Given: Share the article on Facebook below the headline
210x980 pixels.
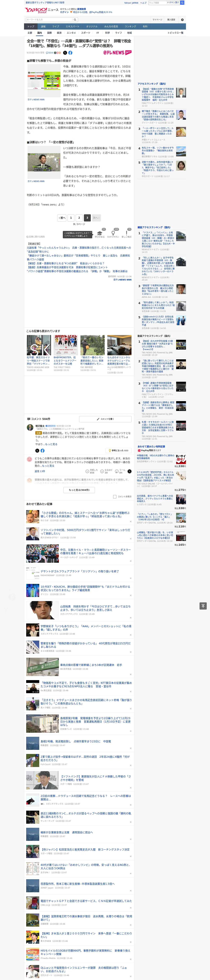Looking at the screenshot, I should [70, 53].
